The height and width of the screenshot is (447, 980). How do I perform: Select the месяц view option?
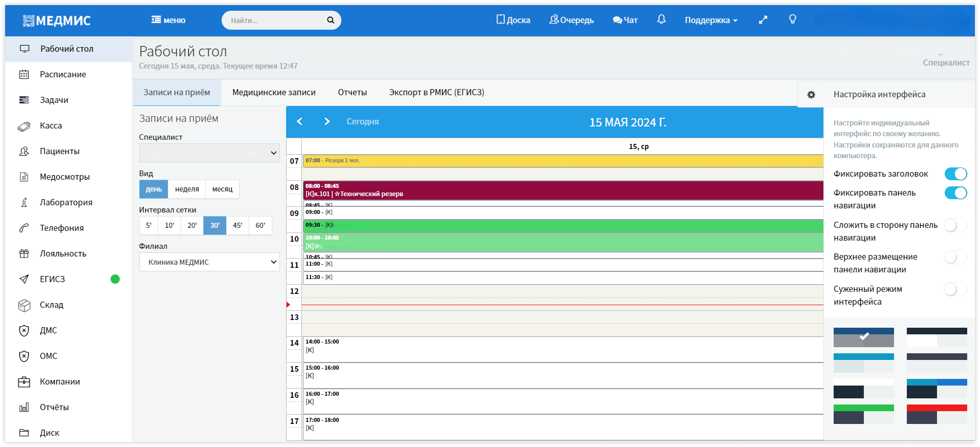tap(222, 189)
